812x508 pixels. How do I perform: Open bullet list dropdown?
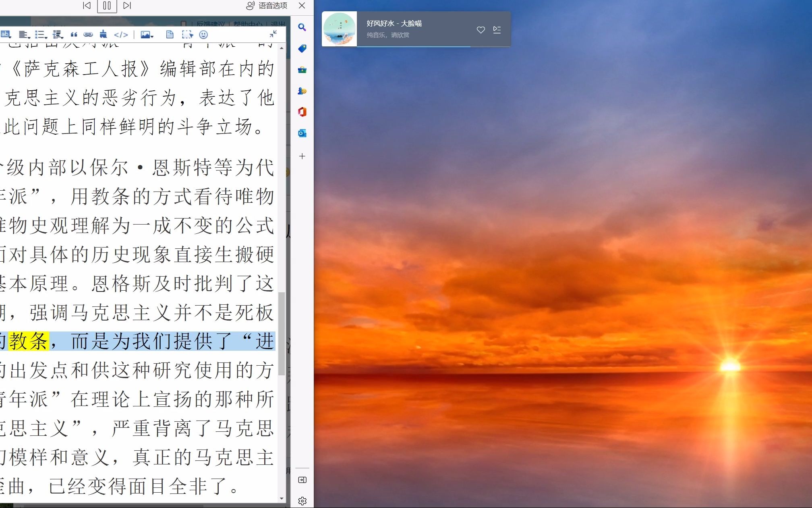[41, 35]
